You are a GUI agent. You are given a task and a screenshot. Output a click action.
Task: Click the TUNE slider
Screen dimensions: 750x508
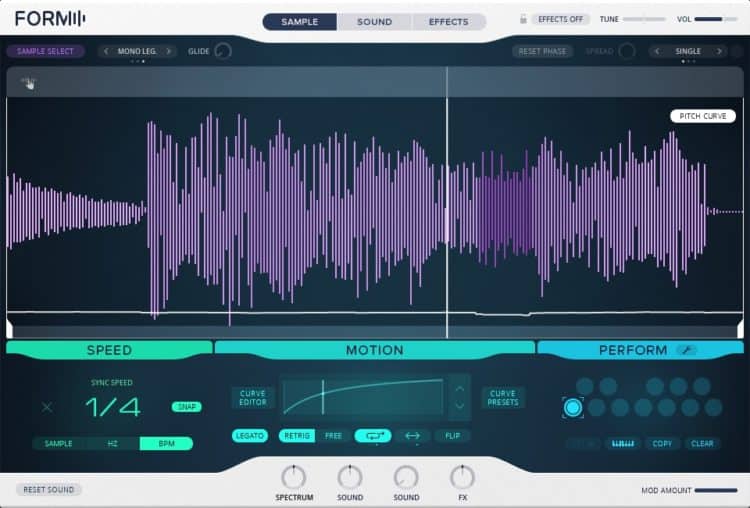644,19
